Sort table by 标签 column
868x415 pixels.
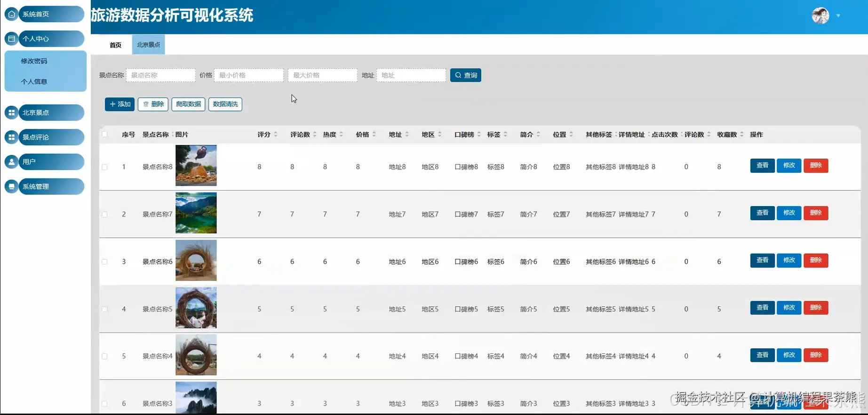(x=505, y=135)
